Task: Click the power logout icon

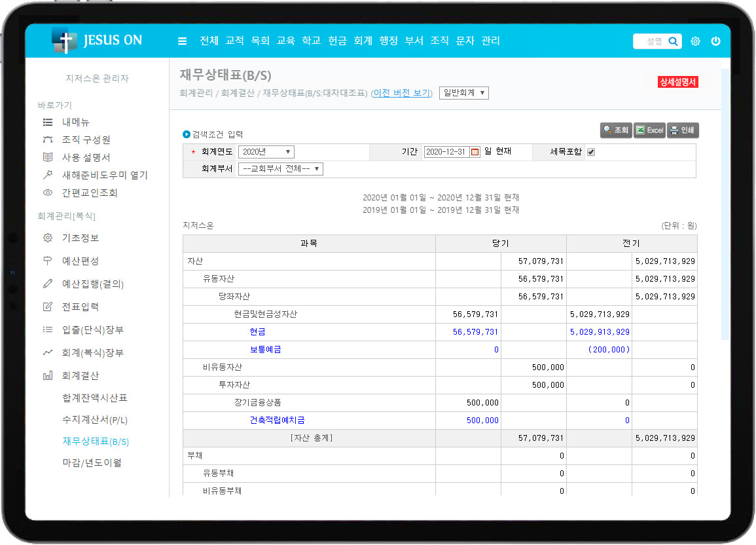Action: point(715,41)
